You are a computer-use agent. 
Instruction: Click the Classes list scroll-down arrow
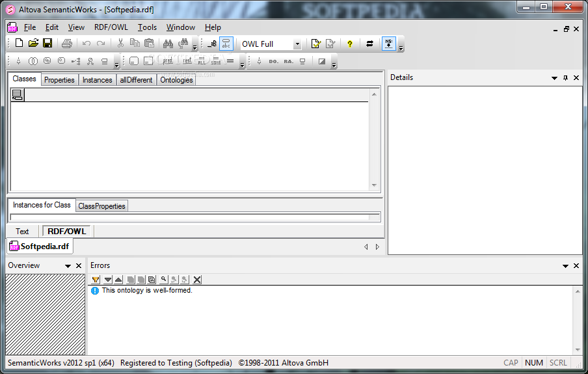point(374,185)
